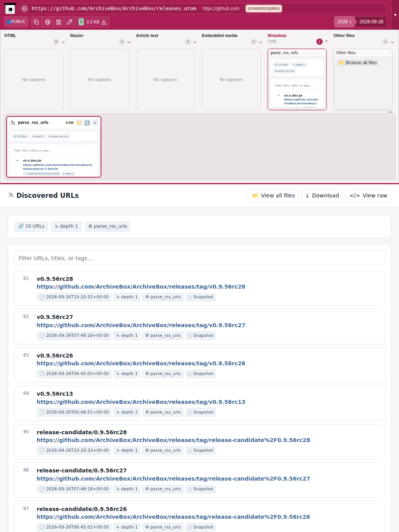Select the 2026 1 year segment
399x532 pixels.
pyautogui.click(x=344, y=22)
